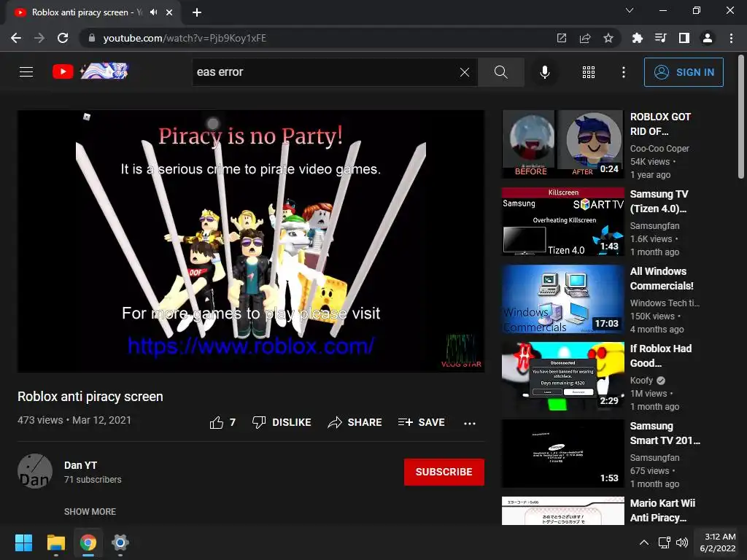
Task: Dislike the video with the thumbs-down button
Action: 282,422
